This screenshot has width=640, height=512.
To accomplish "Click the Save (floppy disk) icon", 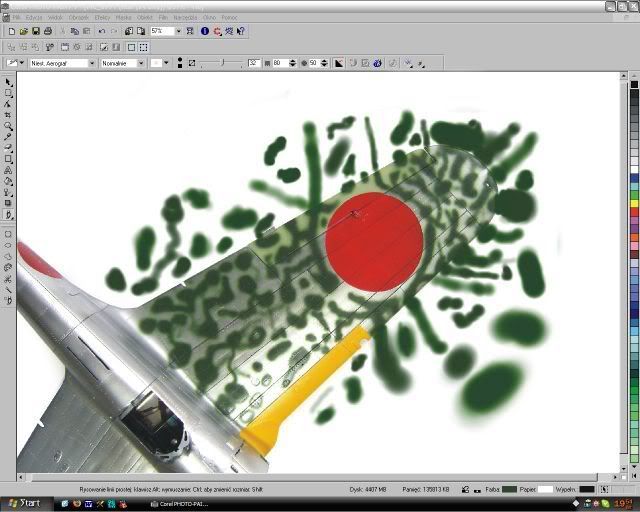I will point(35,32).
